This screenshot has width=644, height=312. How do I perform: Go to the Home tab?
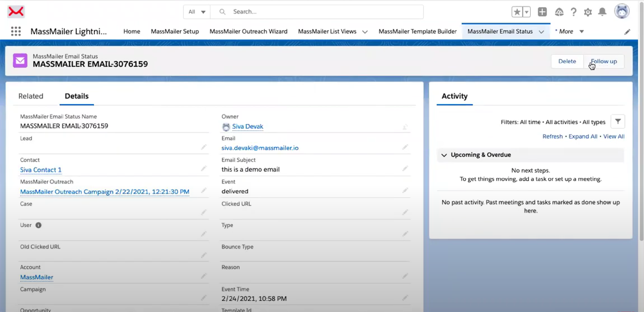(x=132, y=31)
